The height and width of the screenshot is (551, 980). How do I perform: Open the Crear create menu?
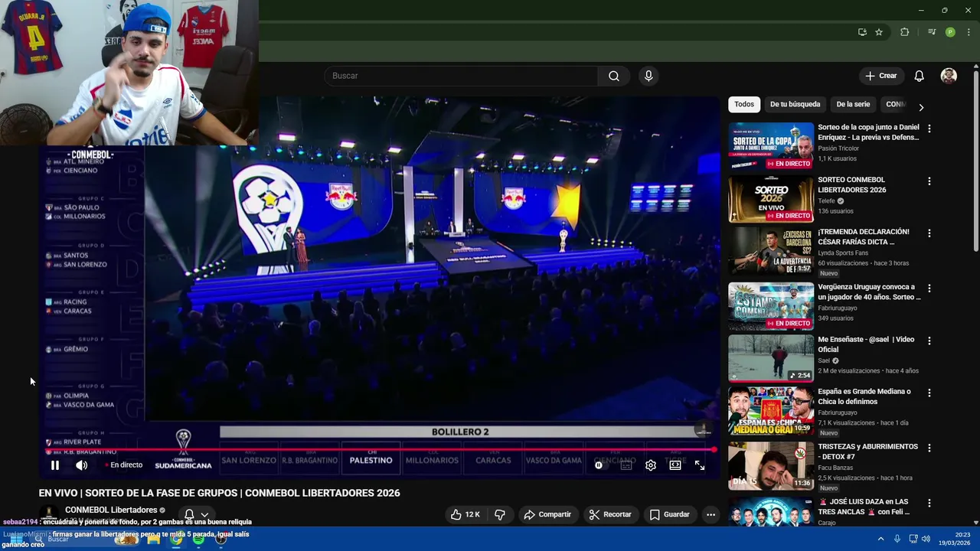880,76
